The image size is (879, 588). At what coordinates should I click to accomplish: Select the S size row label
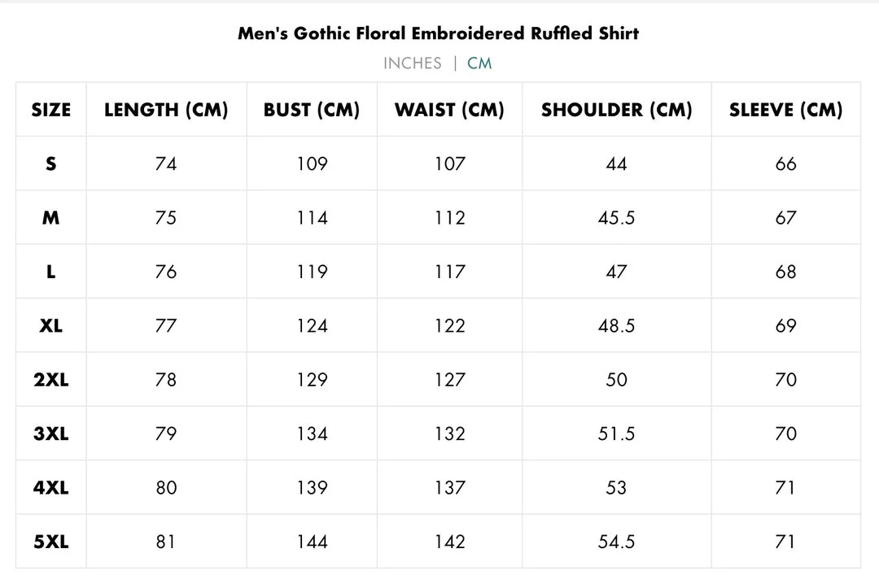pyautogui.click(x=51, y=163)
